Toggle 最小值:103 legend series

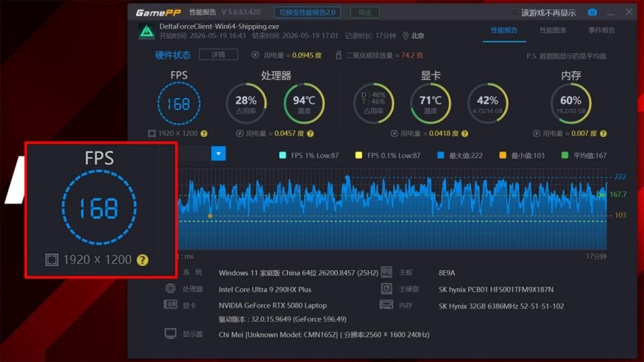pos(522,156)
